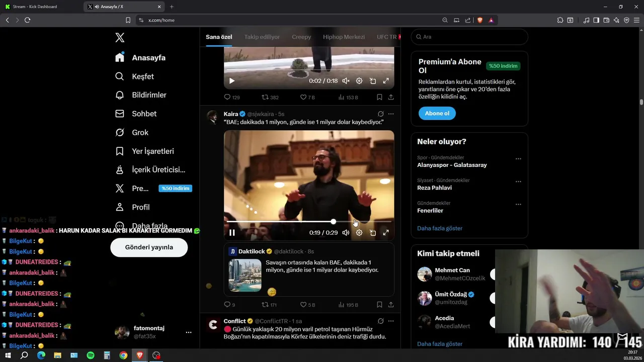Repost Kaira post with 171 reposts
Viewport: 644px width, 362px height.
[x=270, y=305]
